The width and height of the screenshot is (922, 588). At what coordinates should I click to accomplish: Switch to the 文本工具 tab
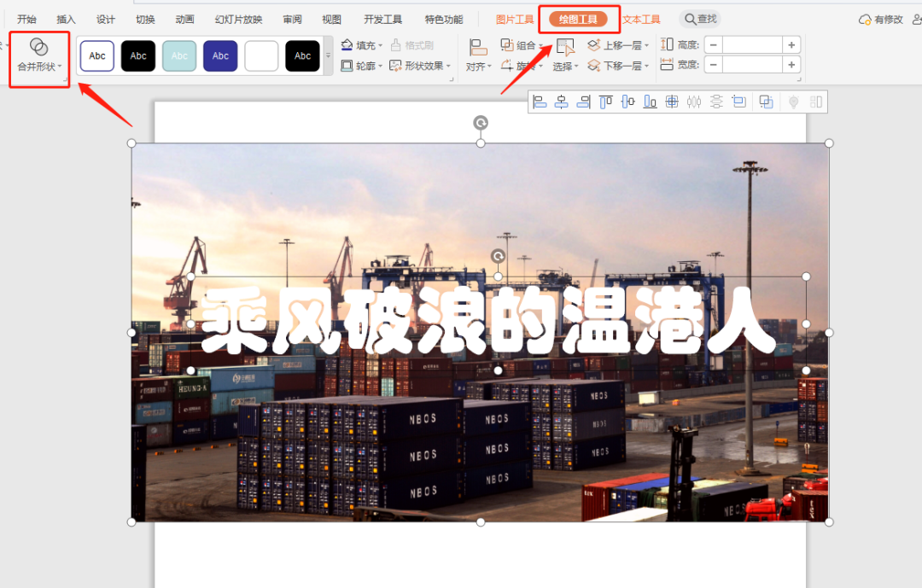coord(641,20)
